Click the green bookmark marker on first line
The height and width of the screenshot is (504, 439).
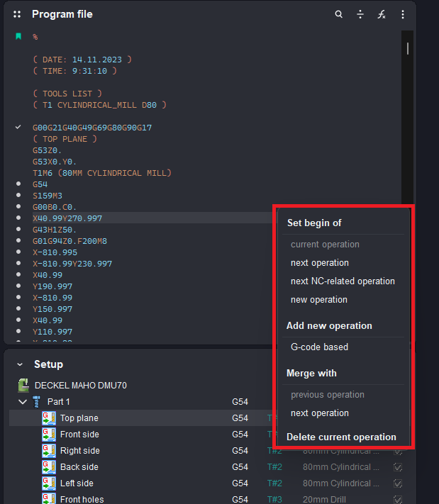click(x=18, y=36)
